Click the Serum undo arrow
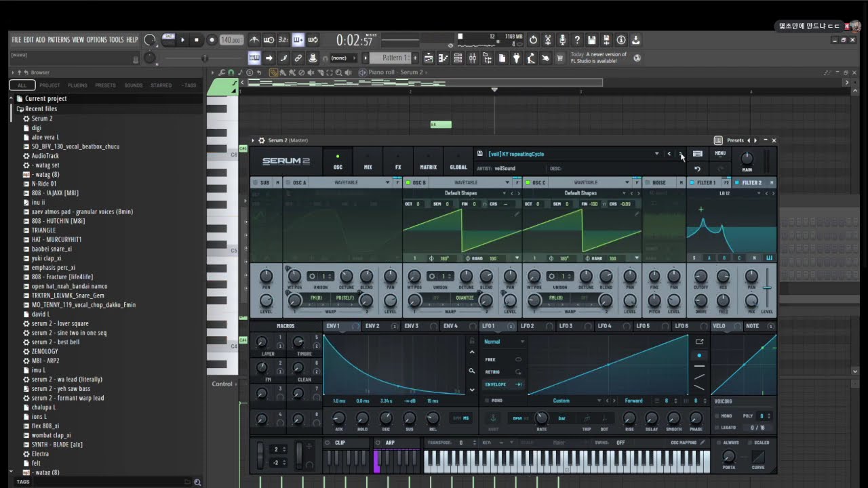The height and width of the screenshot is (488, 868). click(697, 169)
